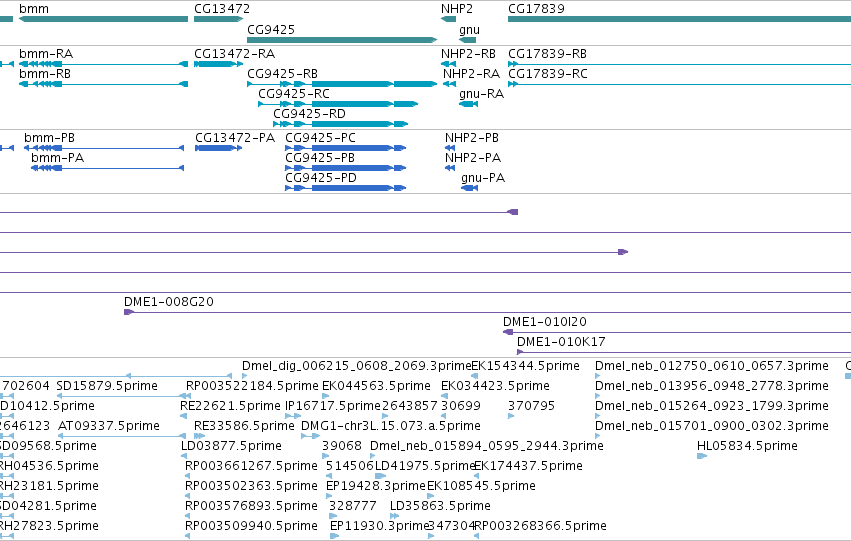Viewport: 851px width, 541px height.
Task: Select transcript gnu-RA
Action: point(481,94)
